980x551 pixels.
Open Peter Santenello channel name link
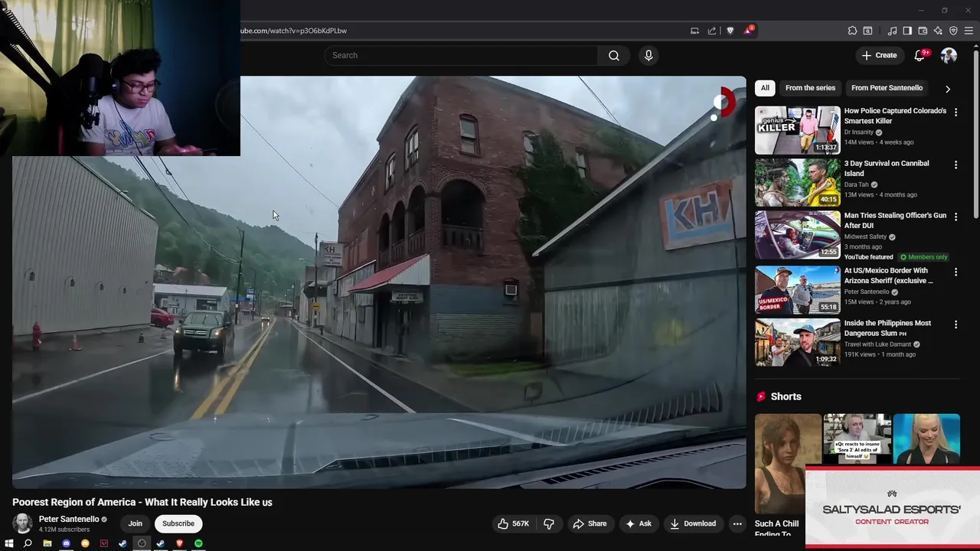coord(69,519)
